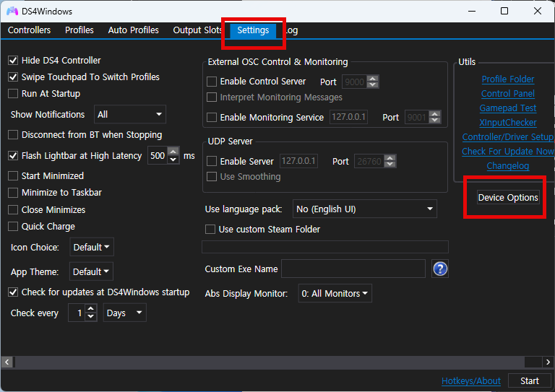This screenshot has width=555, height=392.
Task: Open Hotkeys/About link
Action: pyautogui.click(x=471, y=380)
